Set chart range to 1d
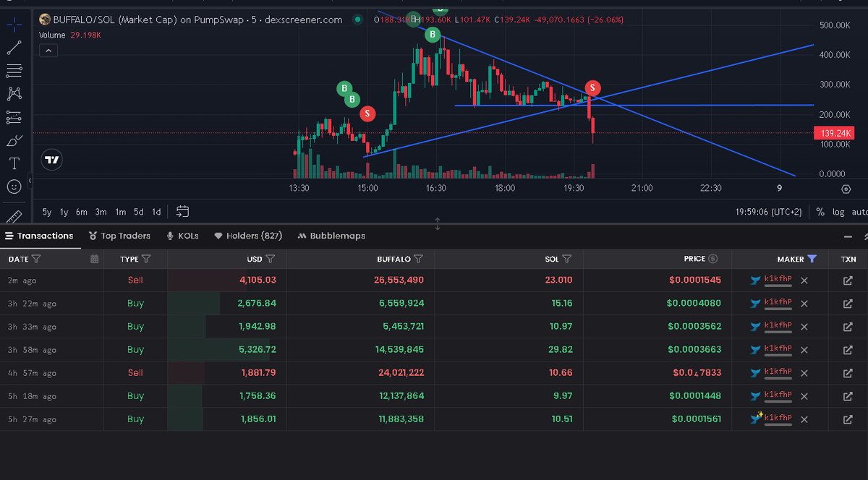This screenshot has width=868, height=480. [x=156, y=212]
